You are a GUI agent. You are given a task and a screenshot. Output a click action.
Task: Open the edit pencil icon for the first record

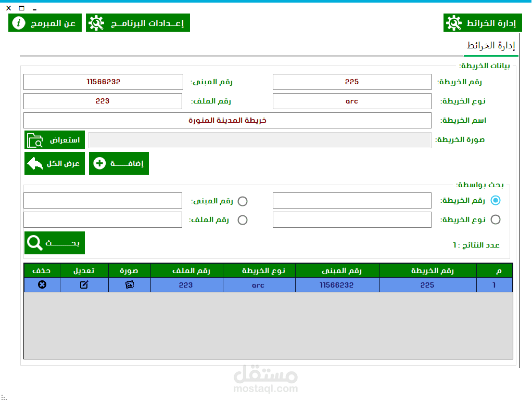[x=84, y=284]
